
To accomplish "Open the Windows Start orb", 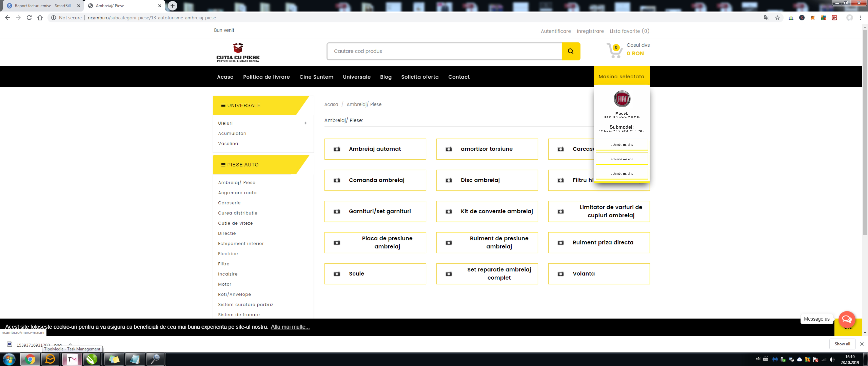I will pos(9,359).
